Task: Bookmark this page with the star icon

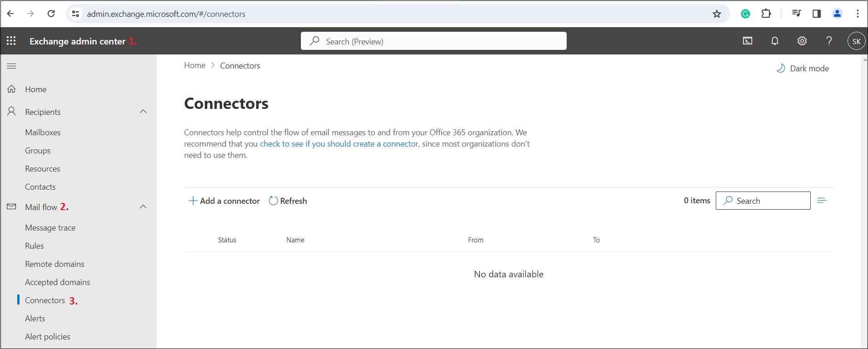Action: [x=717, y=14]
